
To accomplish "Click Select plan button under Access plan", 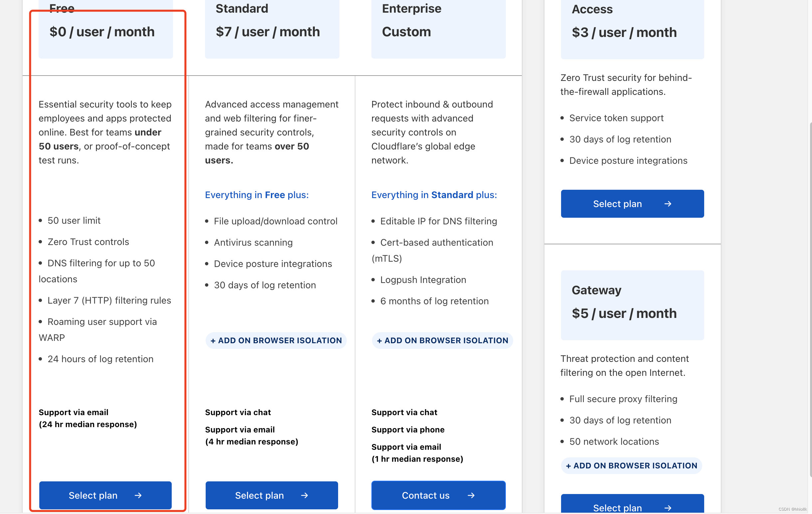I will click(632, 204).
